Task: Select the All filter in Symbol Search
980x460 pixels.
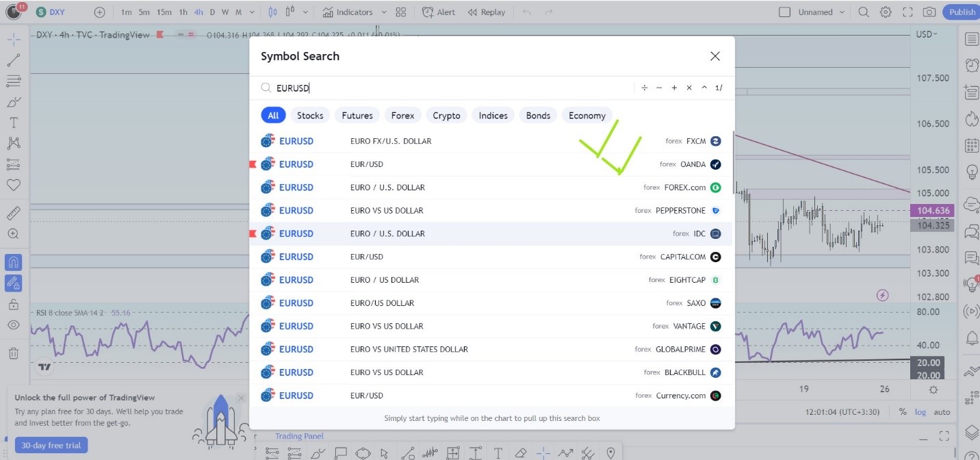Action: click(273, 116)
